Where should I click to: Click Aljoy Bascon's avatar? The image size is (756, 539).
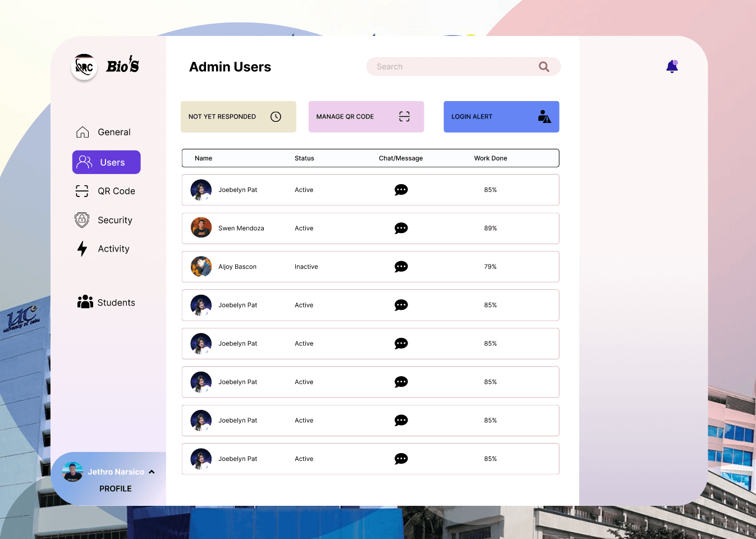pyautogui.click(x=201, y=267)
